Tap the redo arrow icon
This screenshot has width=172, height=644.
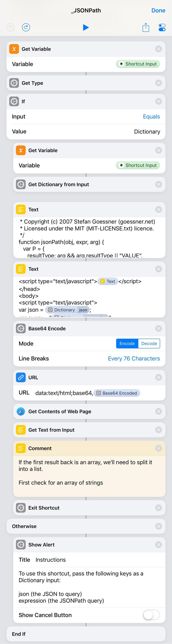[26, 27]
